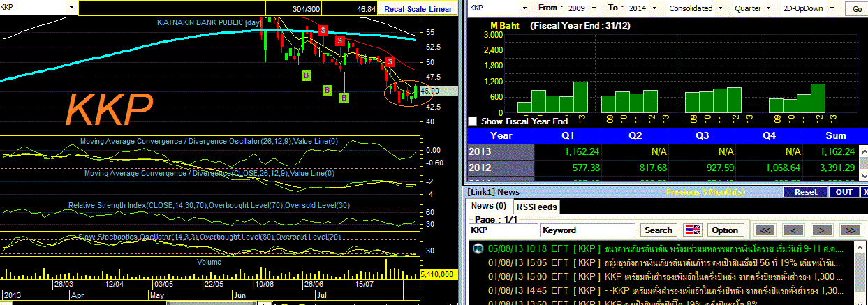Click the Search button in News
The height and width of the screenshot is (305, 868).
click(658, 230)
